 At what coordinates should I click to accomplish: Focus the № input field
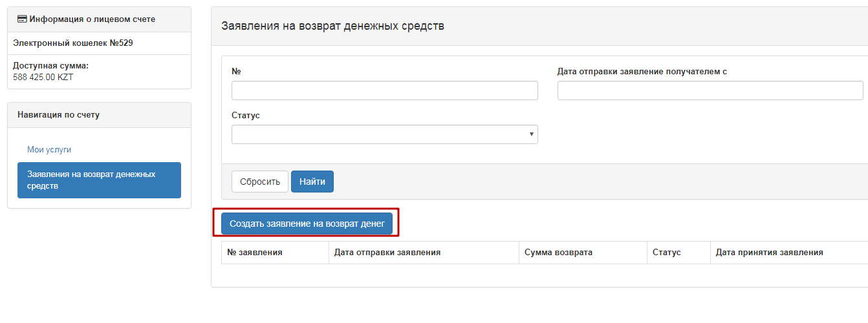(384, 90)
